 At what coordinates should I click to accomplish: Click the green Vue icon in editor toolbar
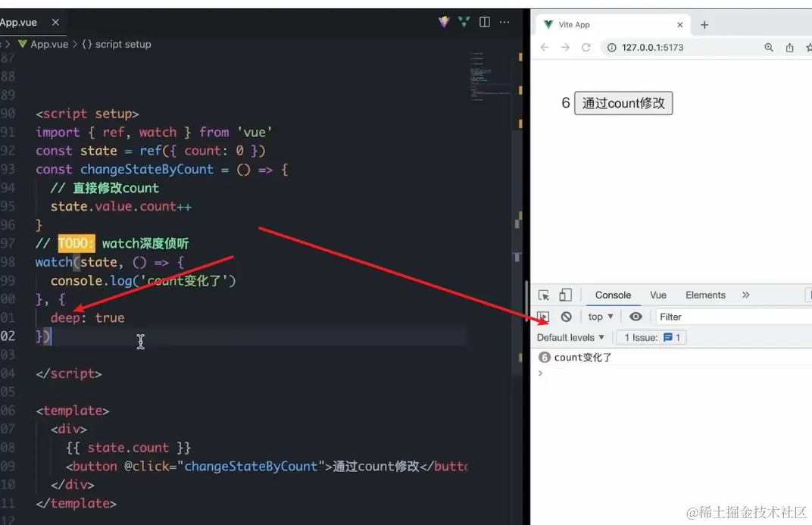(464, 22)
